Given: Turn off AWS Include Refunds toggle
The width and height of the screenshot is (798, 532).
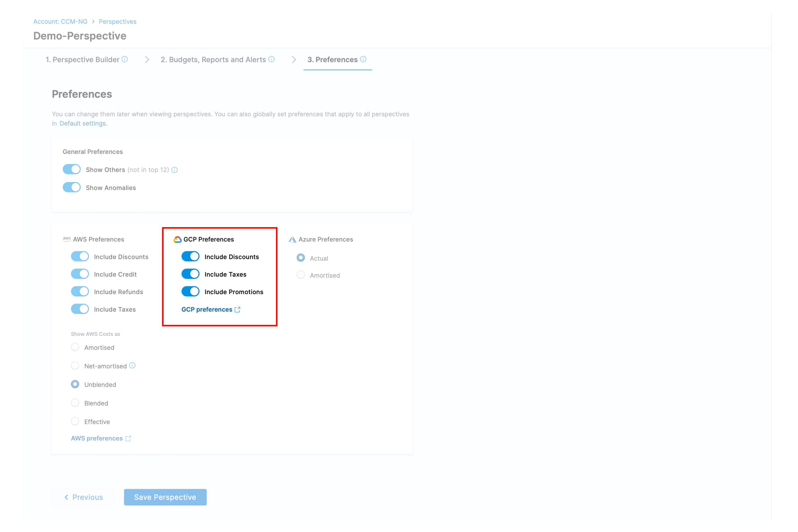Looking at the screenshot, I should coord(80,292).
